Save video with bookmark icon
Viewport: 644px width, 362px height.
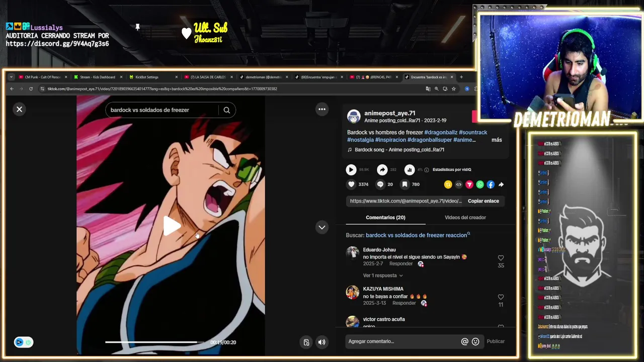[x=404, y=185]
